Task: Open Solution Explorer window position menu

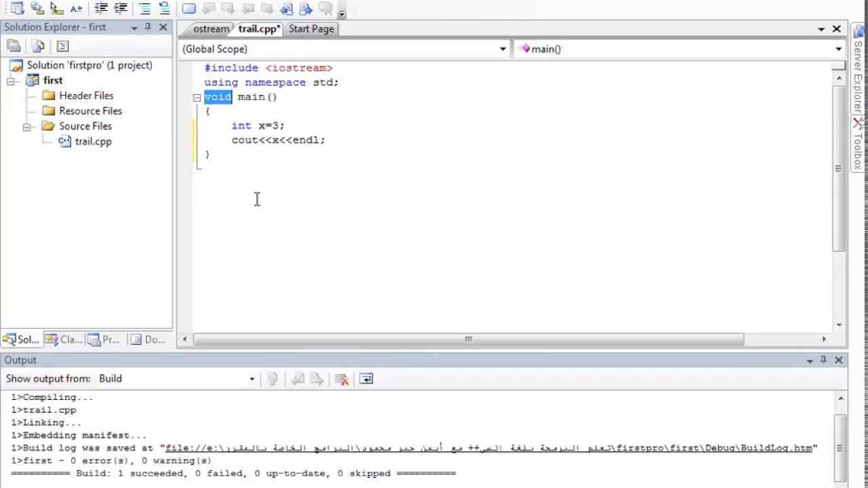Action: [x=134, y=28]
